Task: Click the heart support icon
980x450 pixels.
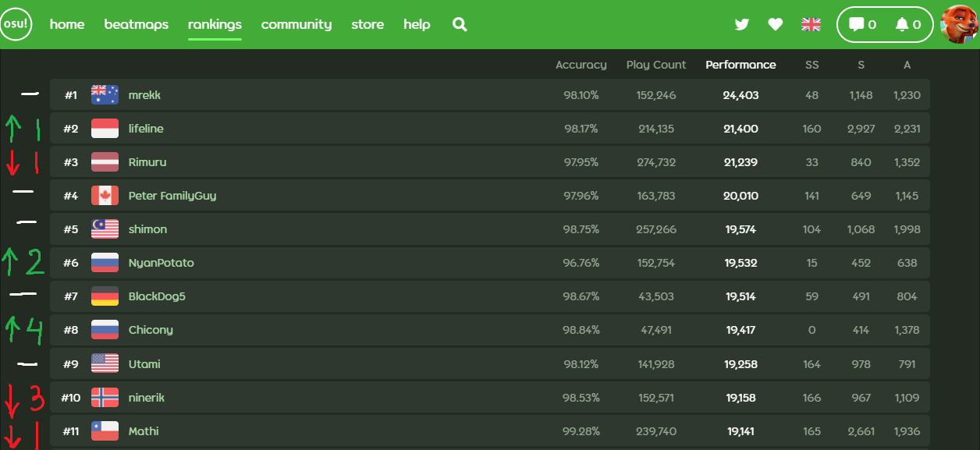Action: pos(775,25)
